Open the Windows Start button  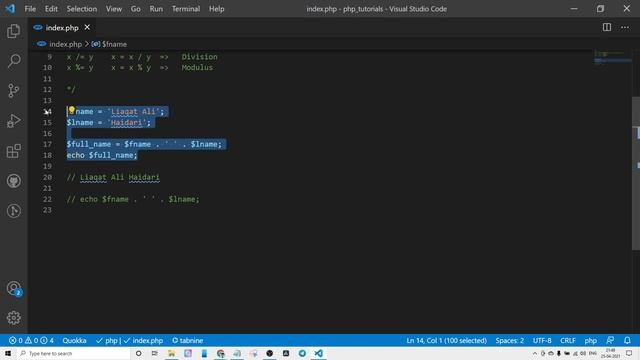pos(8,353)
